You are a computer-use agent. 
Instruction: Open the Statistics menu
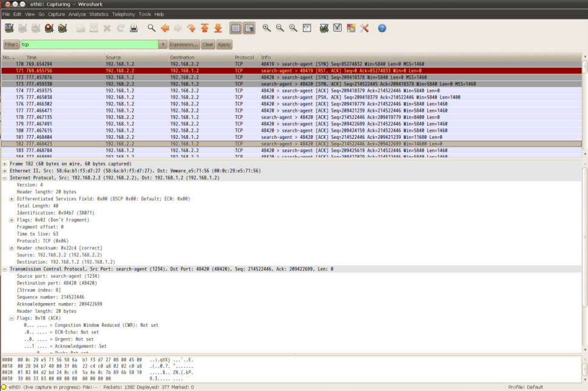pos(99,14)
